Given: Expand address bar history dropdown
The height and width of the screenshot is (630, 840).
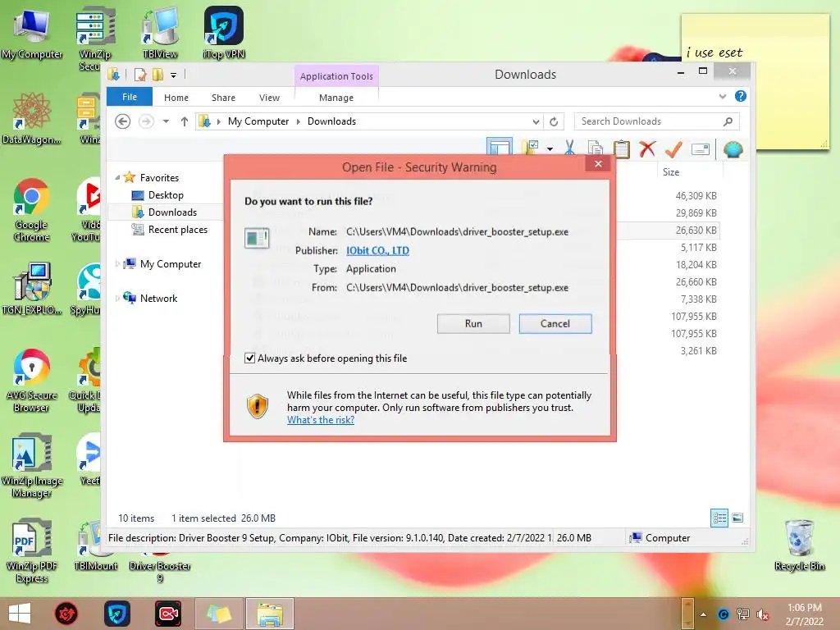Looking at the screenshot, I should tap(536, 121).
